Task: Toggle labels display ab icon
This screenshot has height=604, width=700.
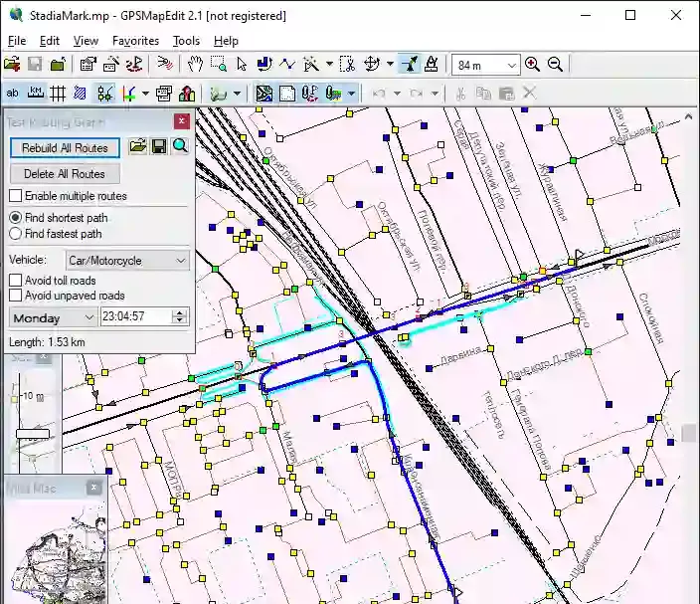Action: [x=12, y=94]
